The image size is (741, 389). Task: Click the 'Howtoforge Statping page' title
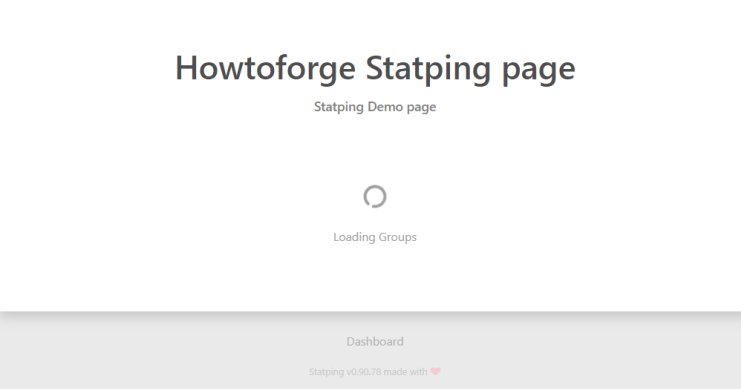[375, 69]
